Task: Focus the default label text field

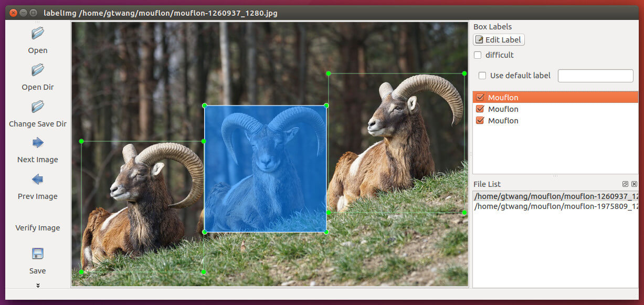Action: (x=595, y=76)
